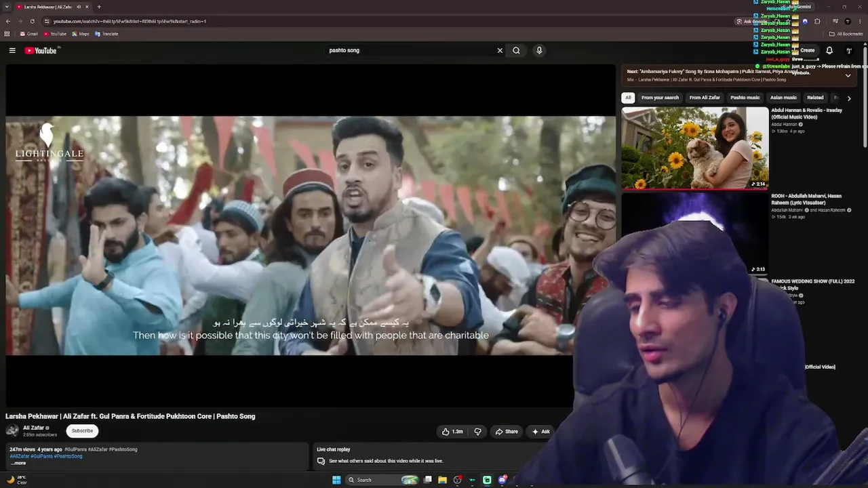Go forward in the browser
The height and width of the screenshot is (488, 868).
[20, 21]
